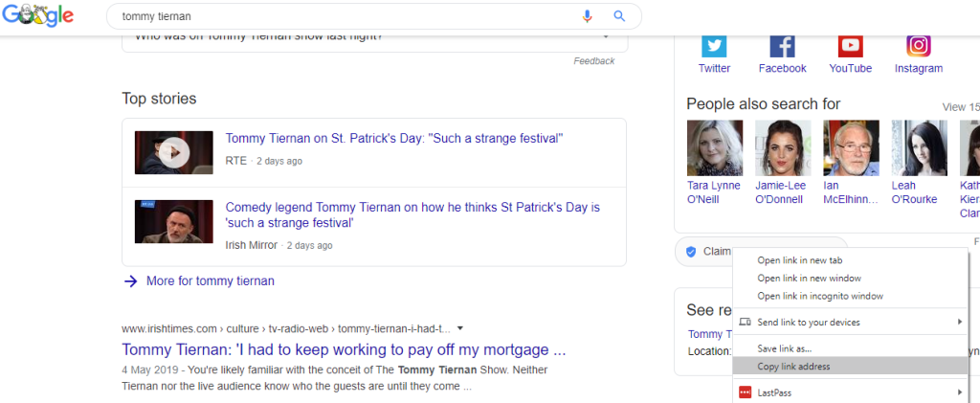Click the LastPass icon in context menu

pyautogui.click(x=746, y=392)
